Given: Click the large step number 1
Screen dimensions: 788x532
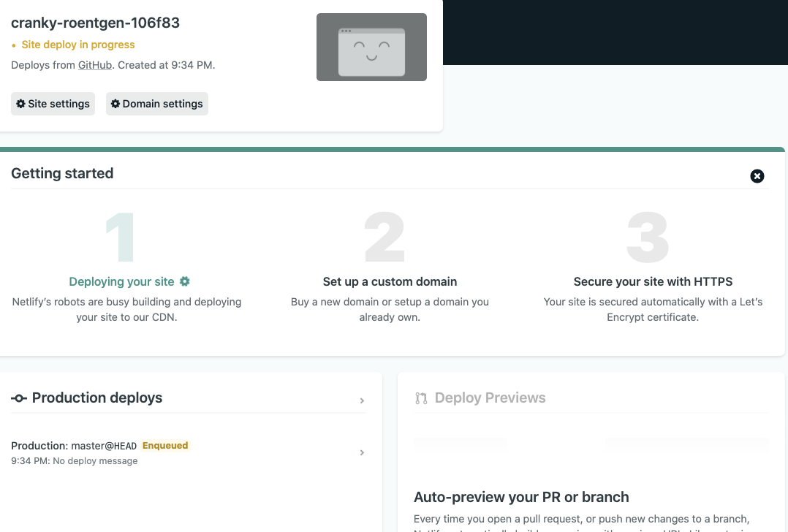Looking at the screenshot, I should 120,237.
